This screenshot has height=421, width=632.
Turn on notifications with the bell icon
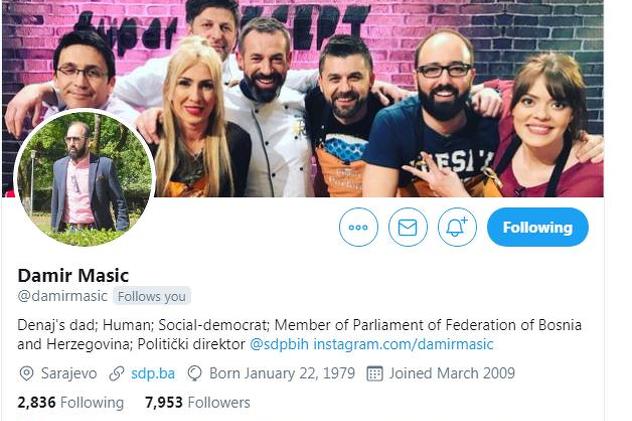(457, 227)
